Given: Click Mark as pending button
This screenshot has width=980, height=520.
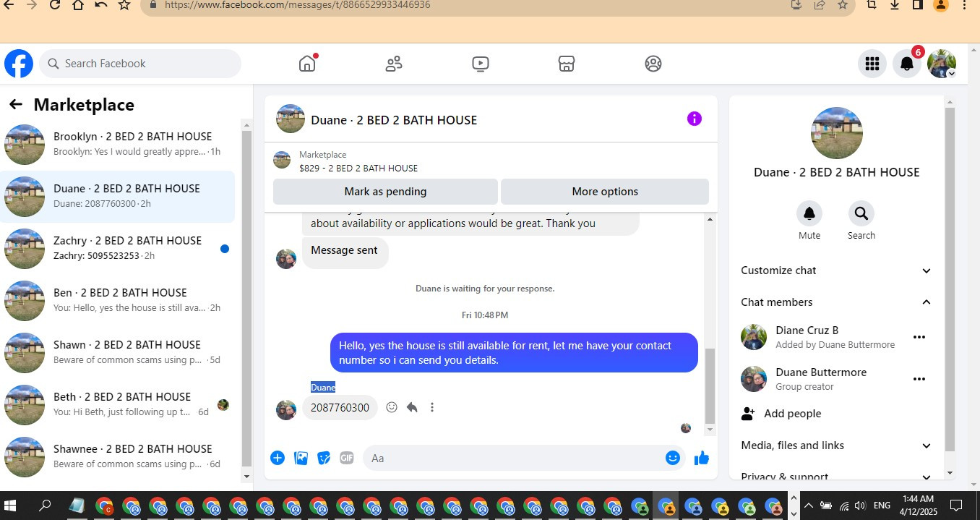Looking at the screenshot, I should click(x=385, y=192).
